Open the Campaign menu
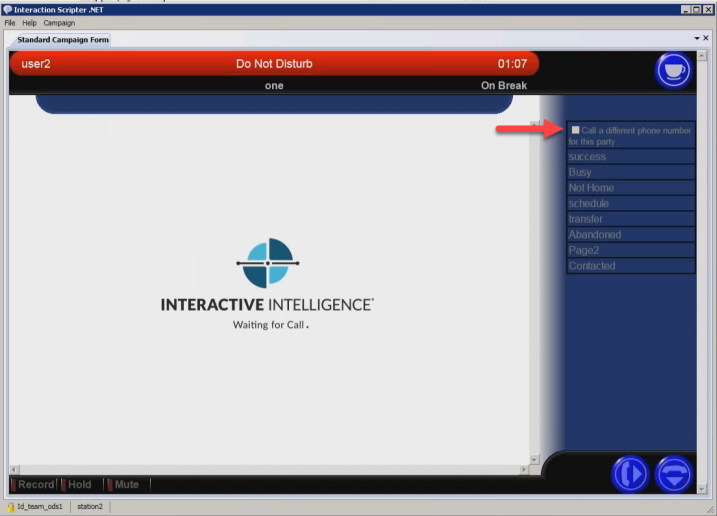The height and width of the screenshot is (516, 717). [x=59, y=23]
